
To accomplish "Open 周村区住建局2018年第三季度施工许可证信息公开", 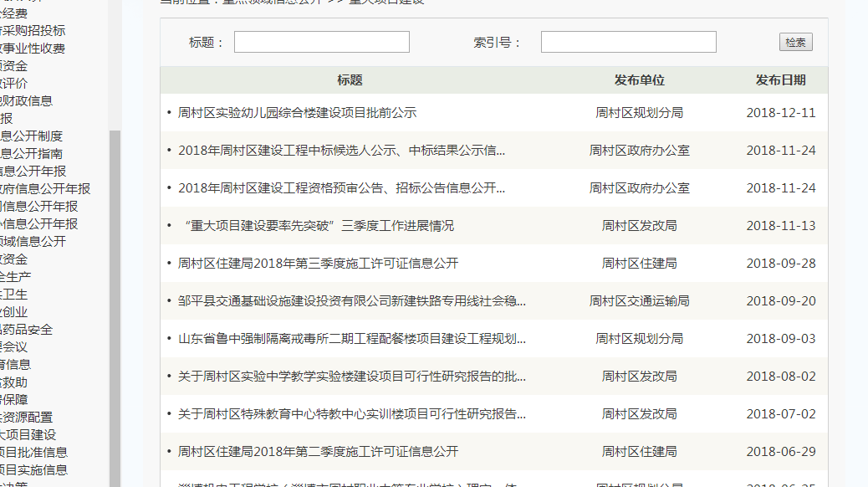I will [x=319, y=264].
